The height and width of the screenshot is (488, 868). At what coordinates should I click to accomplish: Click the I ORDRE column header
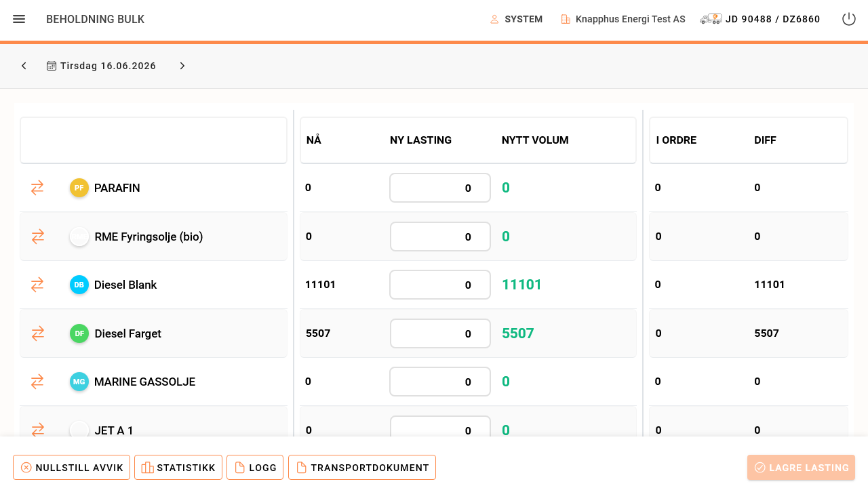point(677,140)
